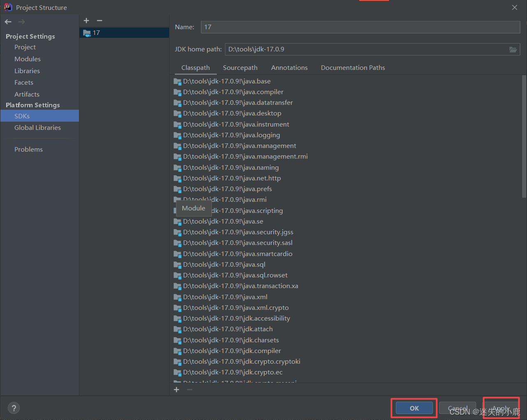Select the jdk.crypto.cryptoki classpath row
Screen dimensions: 527x420
coord(346,362)
